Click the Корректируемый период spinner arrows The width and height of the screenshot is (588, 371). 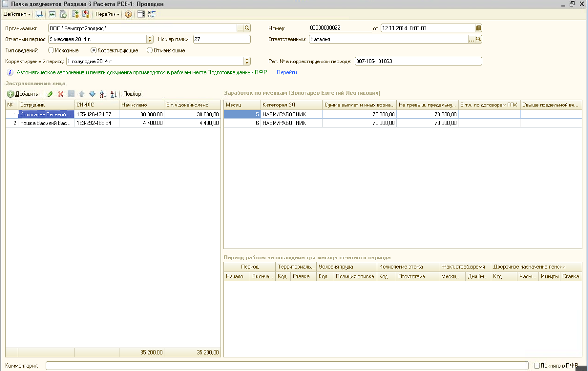247,61
